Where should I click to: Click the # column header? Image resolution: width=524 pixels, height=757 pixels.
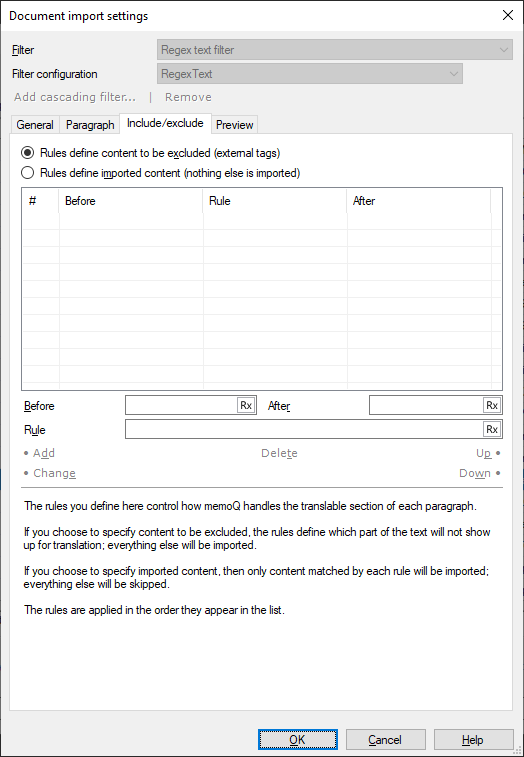point(41,201)
